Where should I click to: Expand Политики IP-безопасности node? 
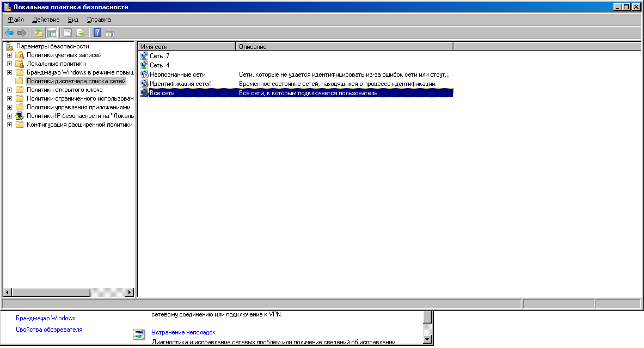pos(9,116)
